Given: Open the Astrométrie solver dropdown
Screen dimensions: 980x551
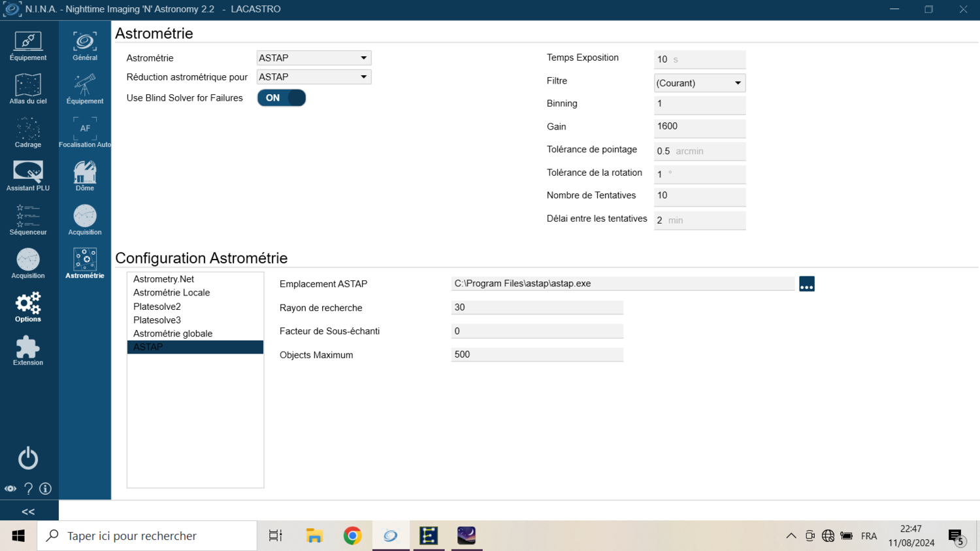Looking at the screenshot, I should pyautogui.click(x=314, y=58).
